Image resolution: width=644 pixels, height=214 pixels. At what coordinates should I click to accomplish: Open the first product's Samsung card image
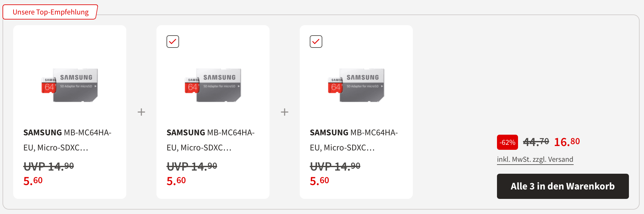point(70,85)
